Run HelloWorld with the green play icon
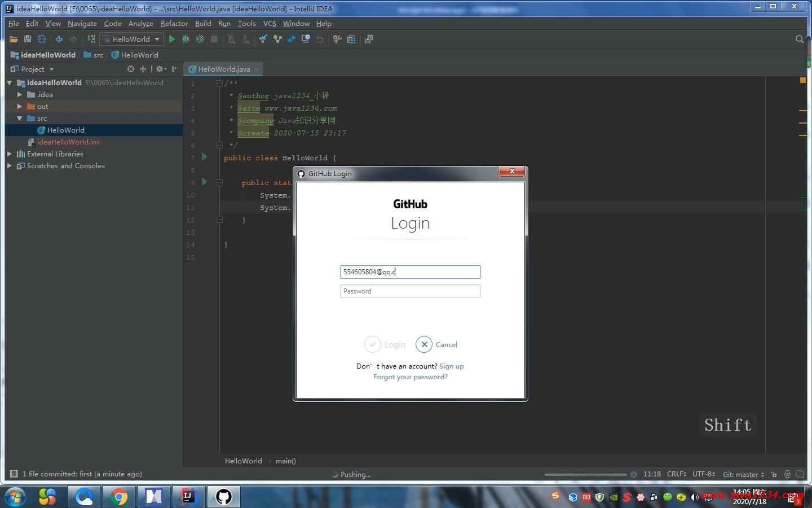Viewport: 812px width, 508px height. [x=172, y=39]
